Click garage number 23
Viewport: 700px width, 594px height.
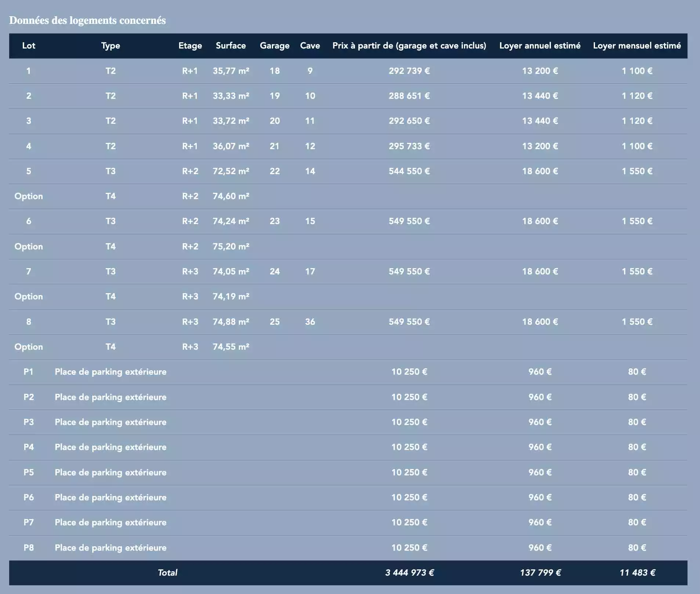click(x=275, y=221)
